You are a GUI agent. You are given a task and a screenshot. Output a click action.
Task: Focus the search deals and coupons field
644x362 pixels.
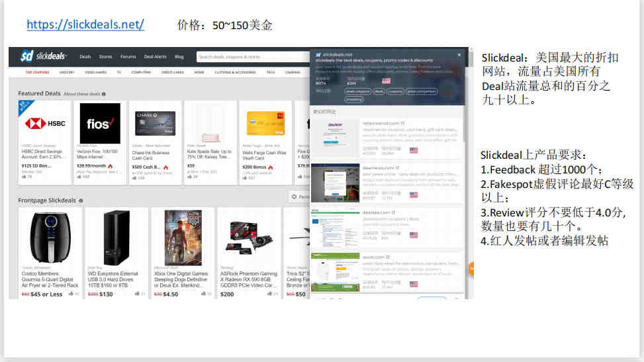click(x=253, y=57)
